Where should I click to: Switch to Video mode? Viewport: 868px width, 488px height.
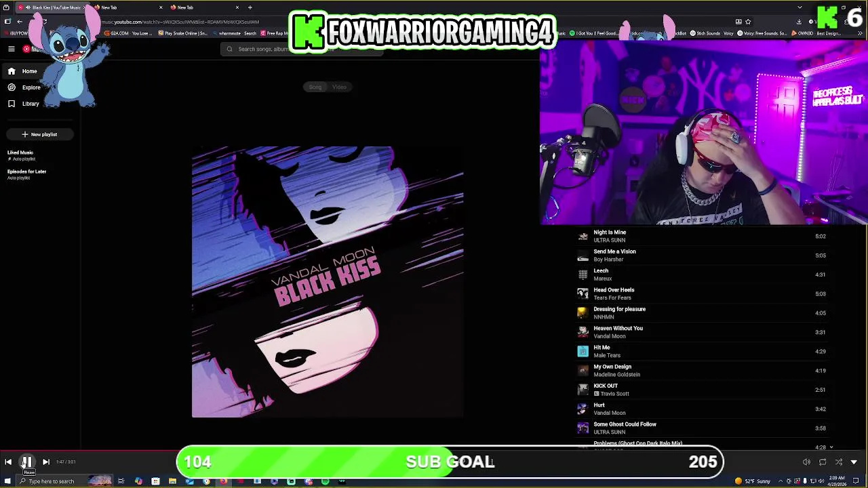coord(339,87)
